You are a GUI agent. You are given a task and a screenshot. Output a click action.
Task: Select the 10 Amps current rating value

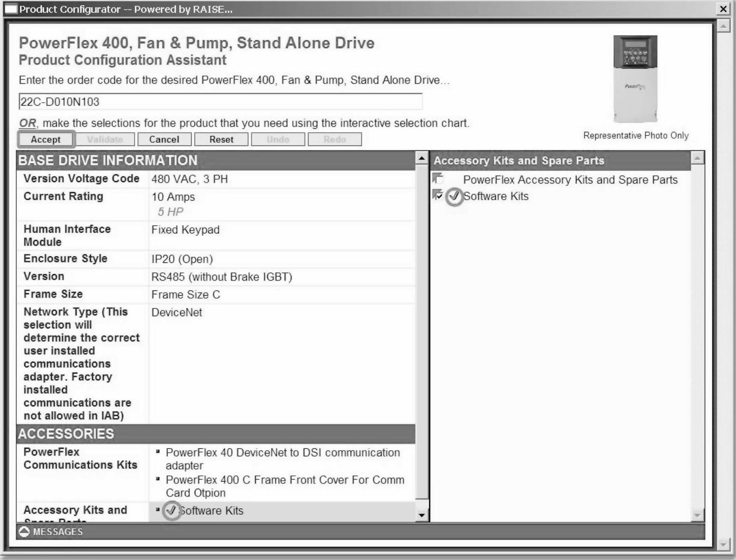pos(173,197)
